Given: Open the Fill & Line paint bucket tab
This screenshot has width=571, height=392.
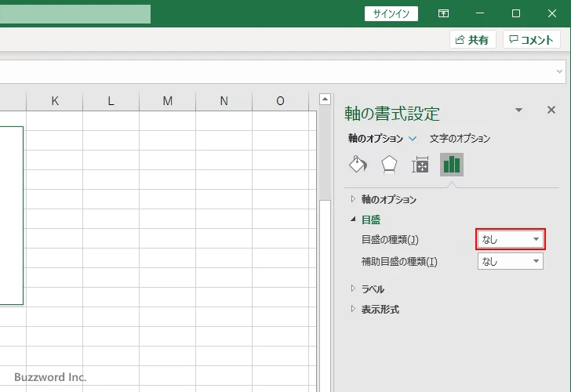Looking at the screenshot, I should point(358,165).
